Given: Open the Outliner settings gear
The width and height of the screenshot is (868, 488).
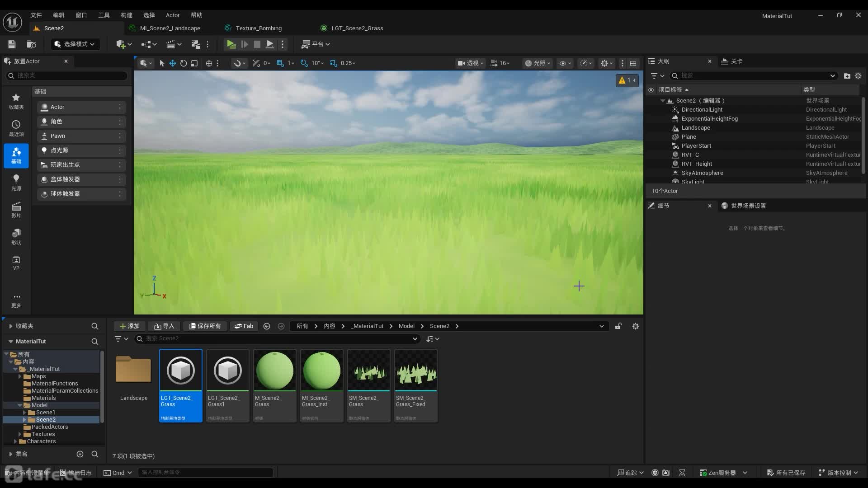Looking at the screenshot, I should coord(858,76).
